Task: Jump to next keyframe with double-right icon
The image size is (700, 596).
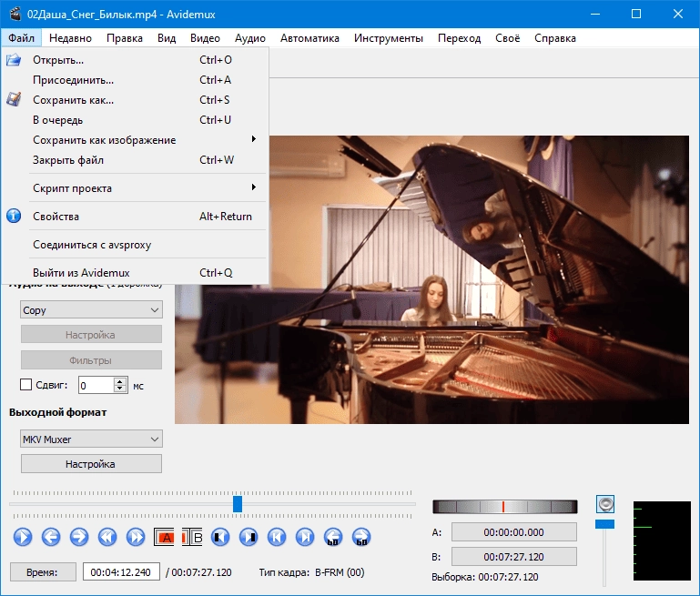Action: [x=136, y=537]
